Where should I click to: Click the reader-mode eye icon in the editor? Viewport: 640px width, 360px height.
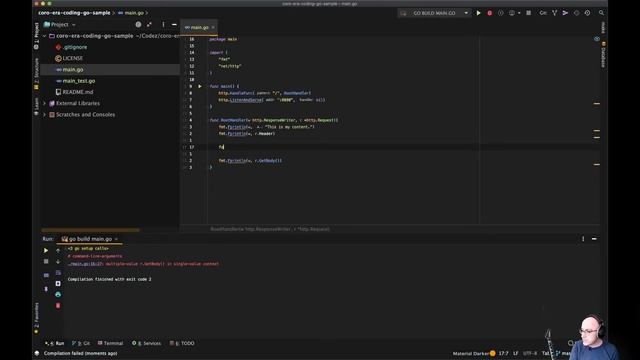click(596, 39)
